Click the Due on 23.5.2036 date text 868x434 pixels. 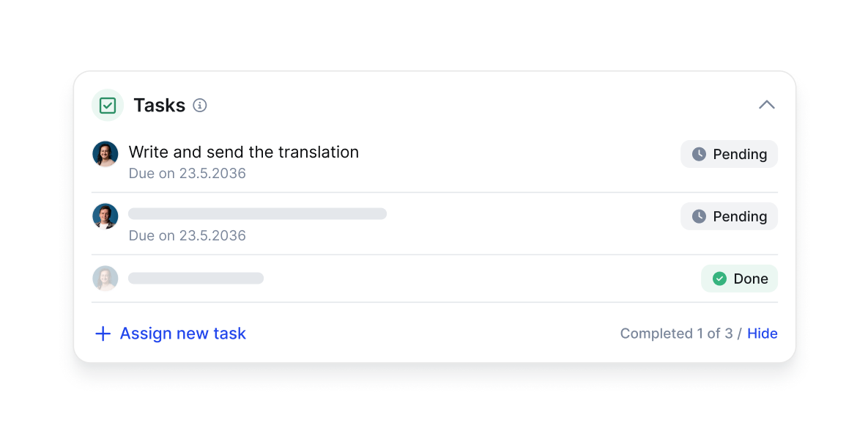click(x=187, y=174)
